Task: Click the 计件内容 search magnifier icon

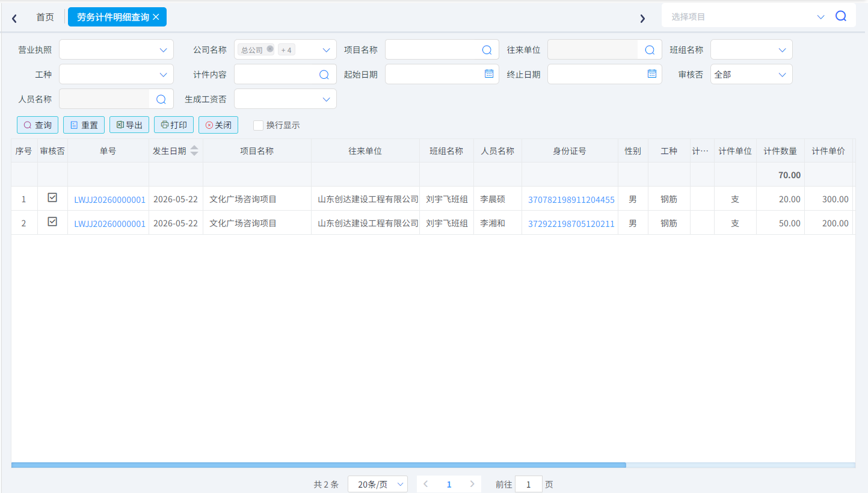Action: [324, 75]
